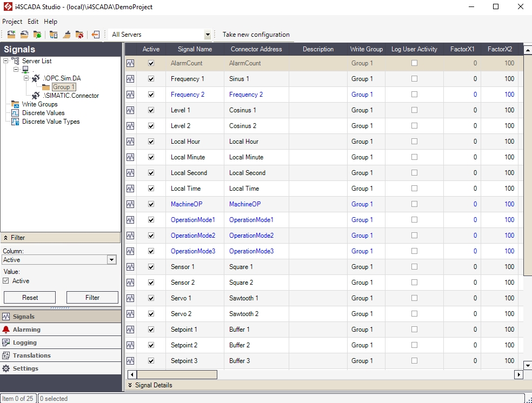Viewport: 532px width, 403px height.
Task: Click the signal icon beside Frequency 1 row
Action: (x=130, y=79)
